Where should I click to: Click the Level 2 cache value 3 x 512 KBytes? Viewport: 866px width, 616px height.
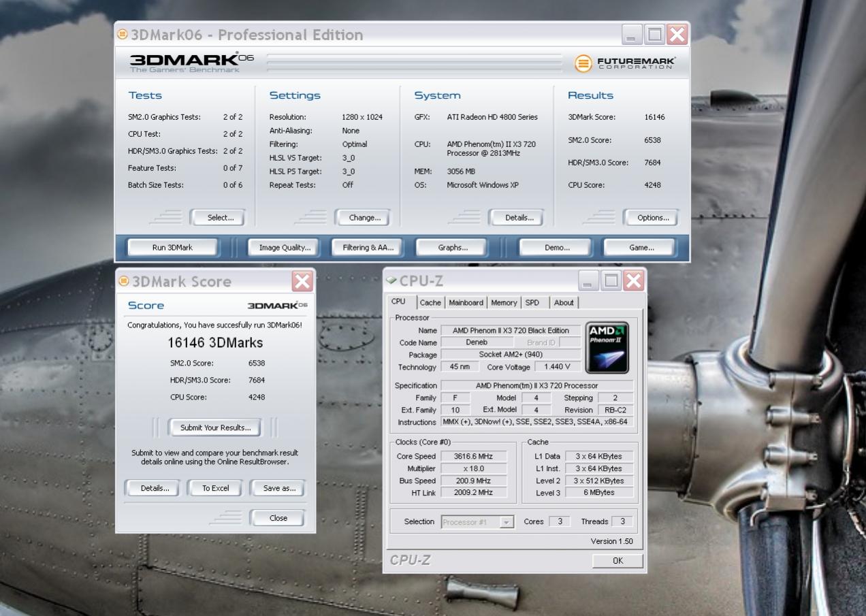click(x=598, y=481)
